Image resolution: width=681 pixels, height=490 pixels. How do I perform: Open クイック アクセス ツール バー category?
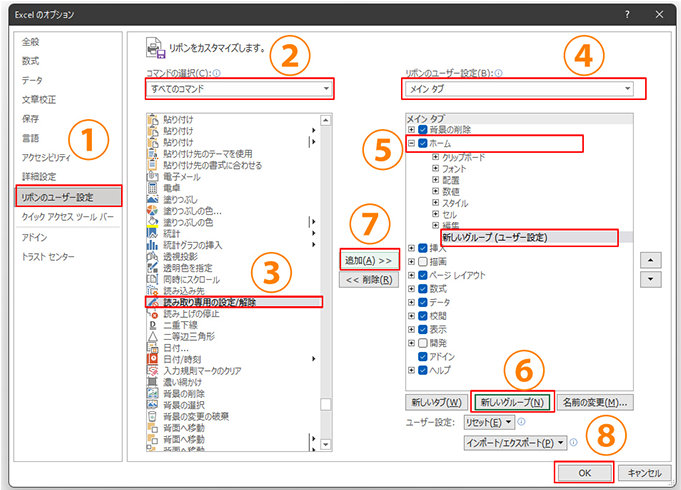tap(67, 216)
